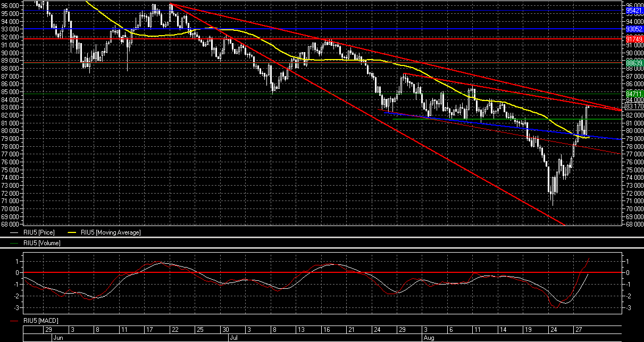Select the green 88639 price level tag
644x342 pixels.
click(x=634, y=63)
